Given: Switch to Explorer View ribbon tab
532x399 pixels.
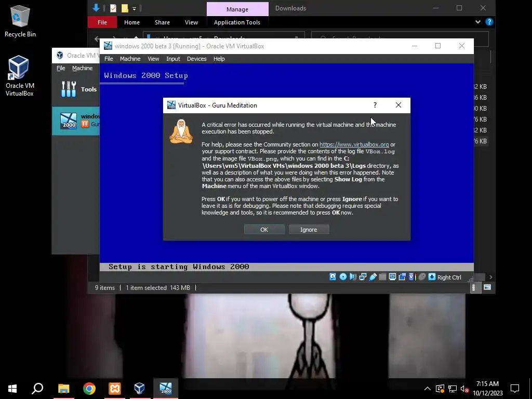Looking at the screenshot, I should pos(191,22).
